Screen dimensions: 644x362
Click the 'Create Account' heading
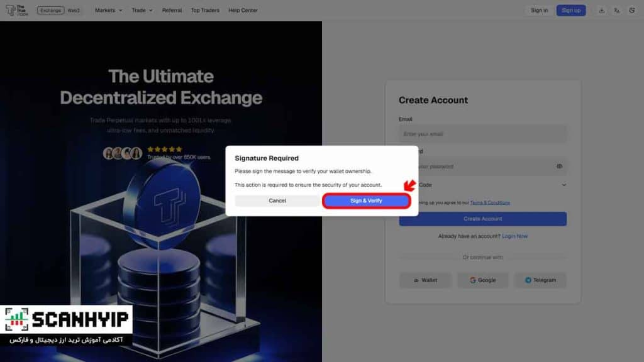tap(433, 100)
